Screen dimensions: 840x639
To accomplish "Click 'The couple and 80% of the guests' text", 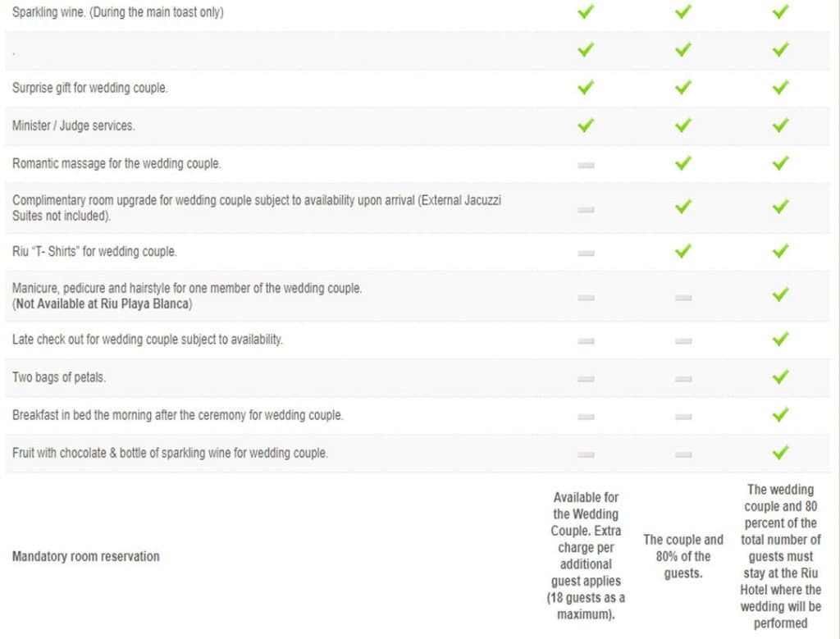I will [x=683, y=556].
